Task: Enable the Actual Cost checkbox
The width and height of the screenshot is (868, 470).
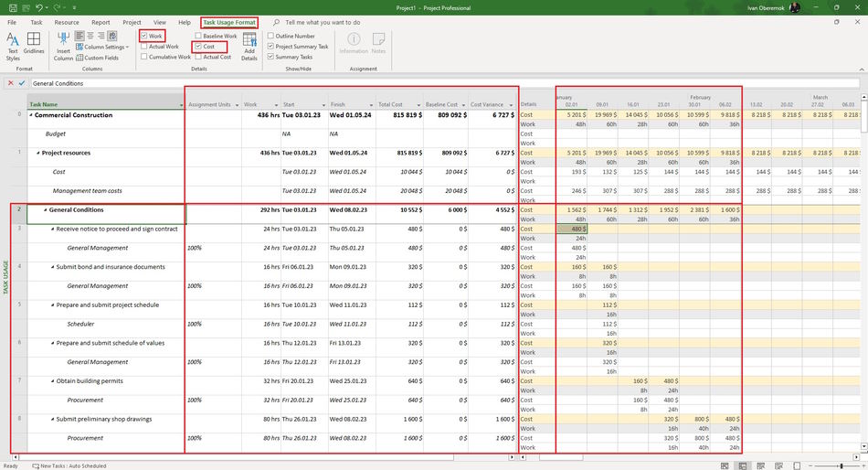Action: (x=198, y=57)
